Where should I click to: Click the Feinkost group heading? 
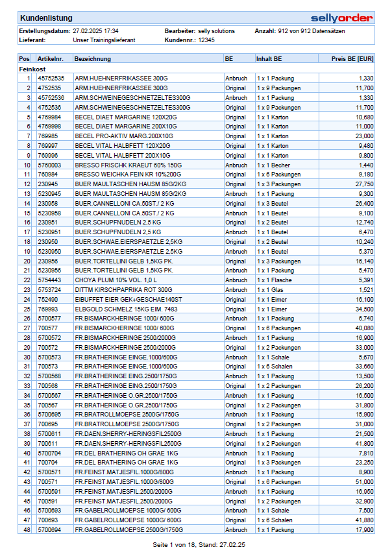[32, 69]
